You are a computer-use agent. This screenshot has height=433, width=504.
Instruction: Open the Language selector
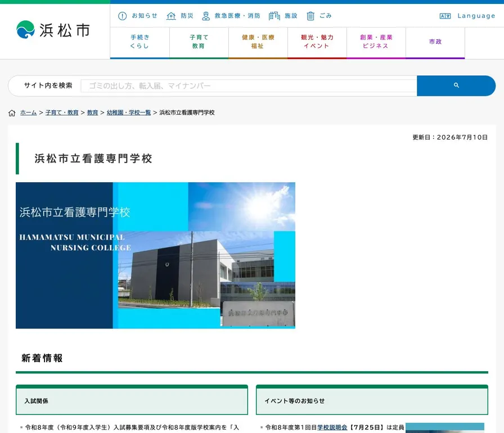[476, 16]
